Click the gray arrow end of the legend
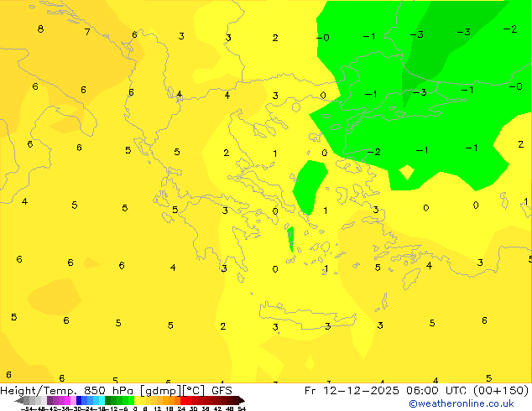The image size is (532, 411). pyautogui.click(x=19, y=400)
